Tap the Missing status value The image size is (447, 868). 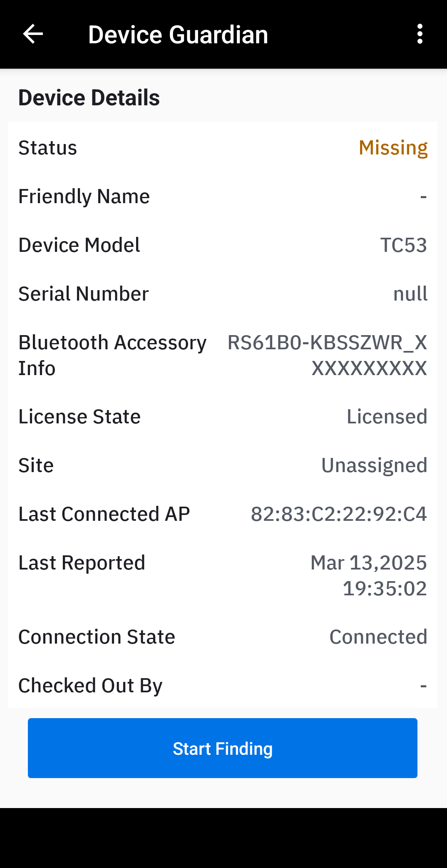click(393, 148)
